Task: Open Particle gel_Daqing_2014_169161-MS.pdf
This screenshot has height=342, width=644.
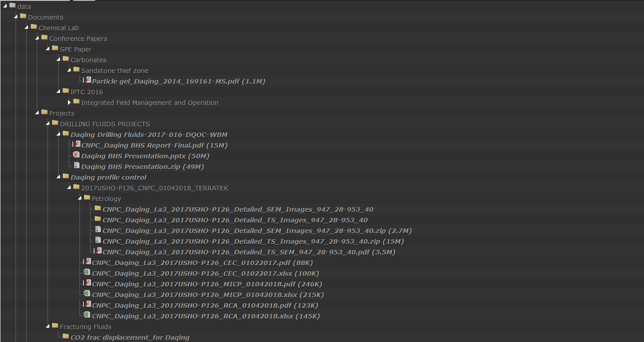Action: coord(179,81)
